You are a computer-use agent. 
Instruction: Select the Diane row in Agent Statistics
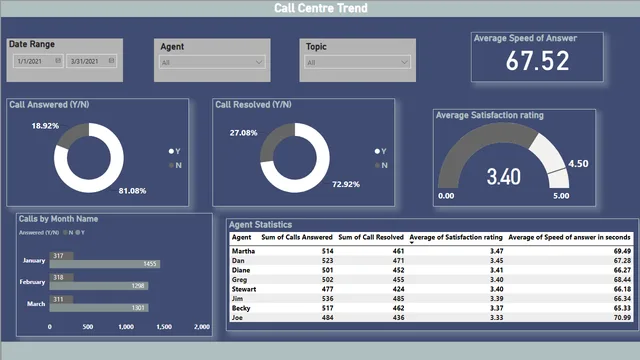pyautogui.click(x=431, y=270)
